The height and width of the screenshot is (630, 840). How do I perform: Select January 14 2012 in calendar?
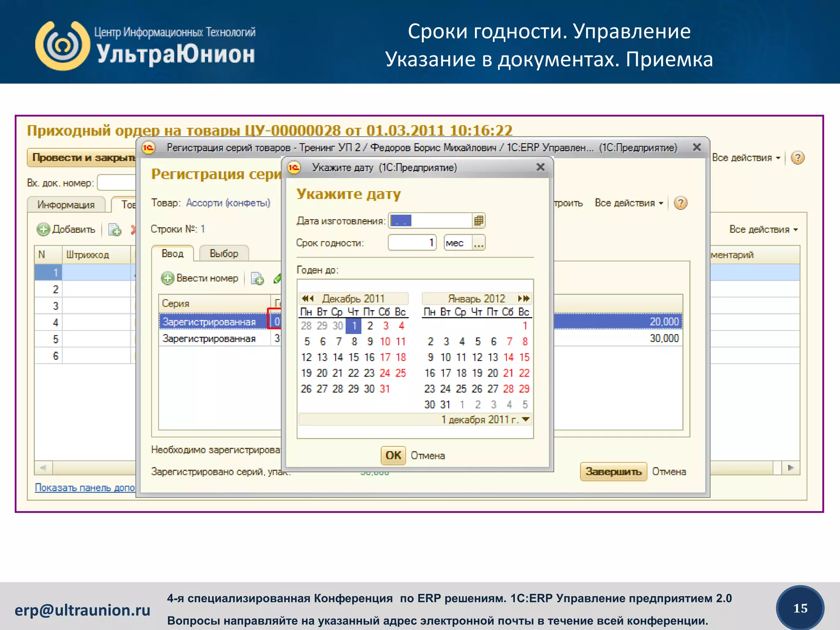click(509, 357)
